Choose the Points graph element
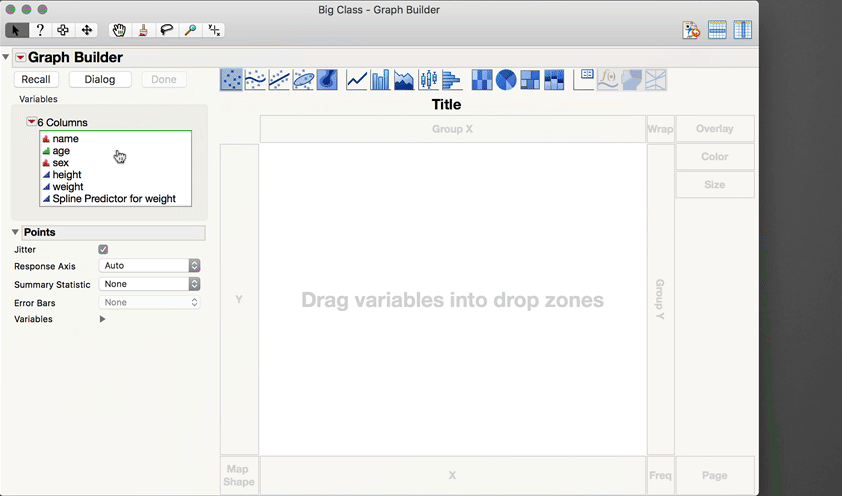This screenshot has height=496, width=842. (x=231, y=80)
